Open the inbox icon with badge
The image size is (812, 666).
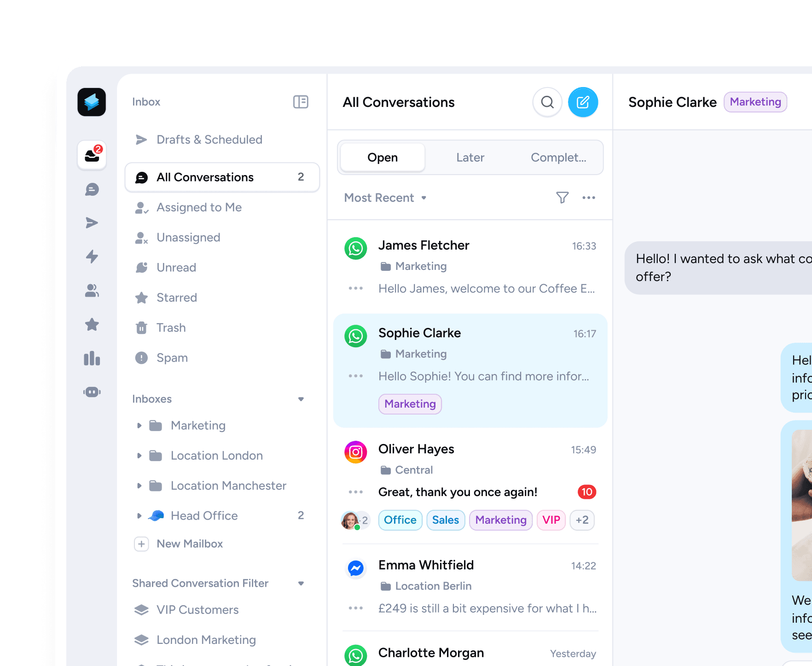point(92,155)
